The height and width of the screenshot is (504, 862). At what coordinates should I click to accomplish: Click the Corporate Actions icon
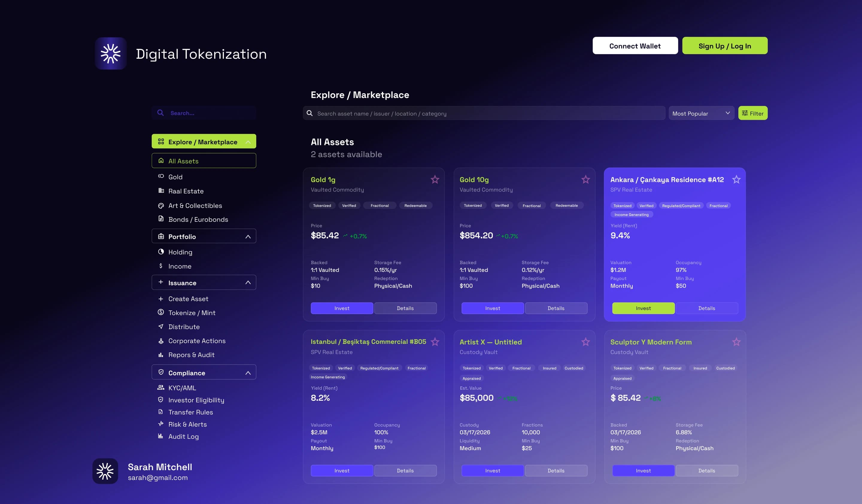(161, 341)
